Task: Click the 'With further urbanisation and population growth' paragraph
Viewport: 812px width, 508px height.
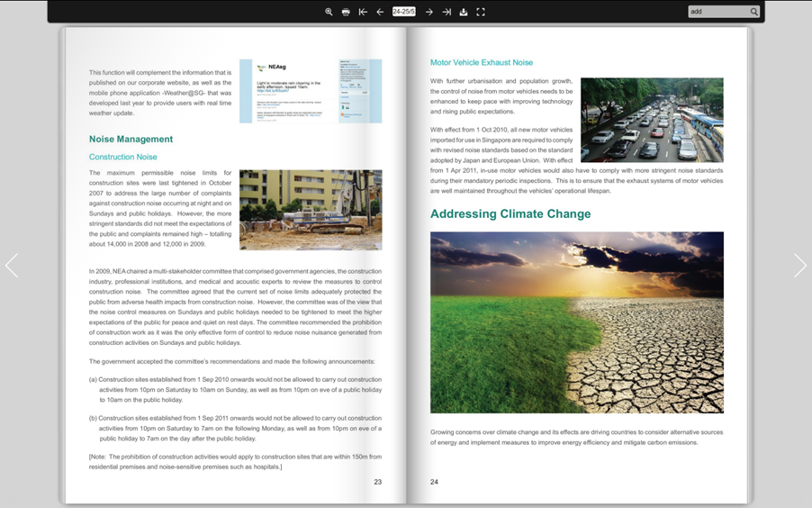Action: pos(501,96)
